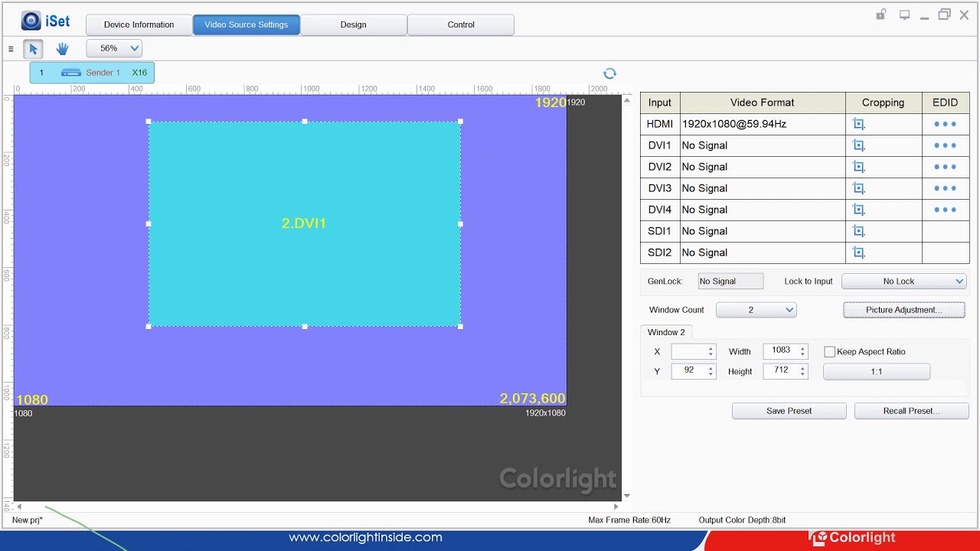Viewport: 980px width, 551px height.
Task: Open cropping for SDI2 input
Action: [858, 253]
